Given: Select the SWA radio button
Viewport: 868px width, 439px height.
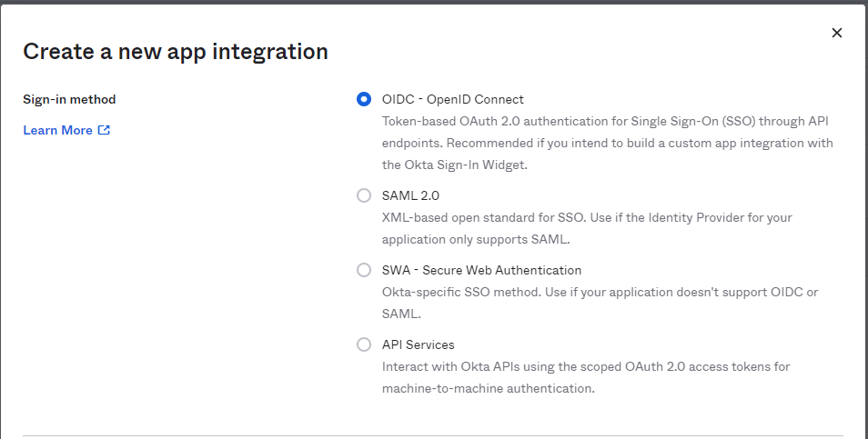Looking at the screenshot, I should point(364,270).
